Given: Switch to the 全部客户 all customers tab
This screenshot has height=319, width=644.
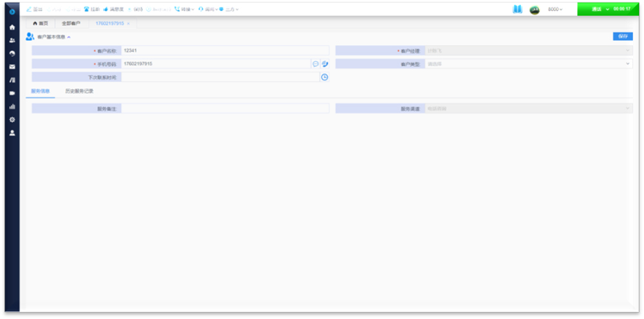Looking at the screenshot, I should (x=71, y=23).
